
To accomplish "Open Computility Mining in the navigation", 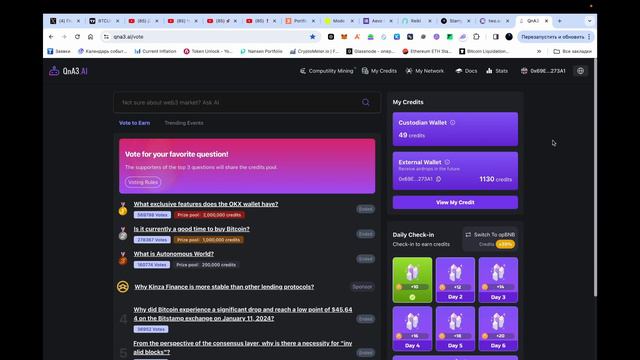I will [x=327, y=71].
